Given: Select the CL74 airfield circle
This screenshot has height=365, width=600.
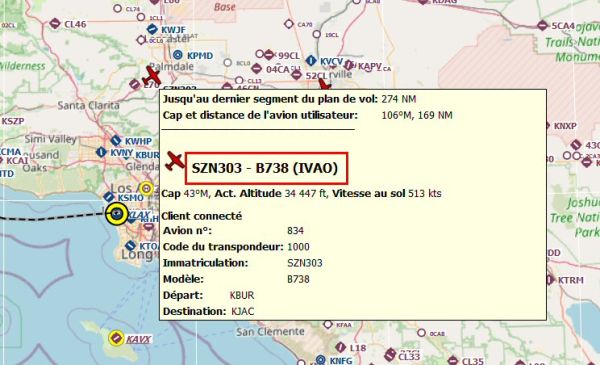Looking at the screenshot, I should coord(118,8).
